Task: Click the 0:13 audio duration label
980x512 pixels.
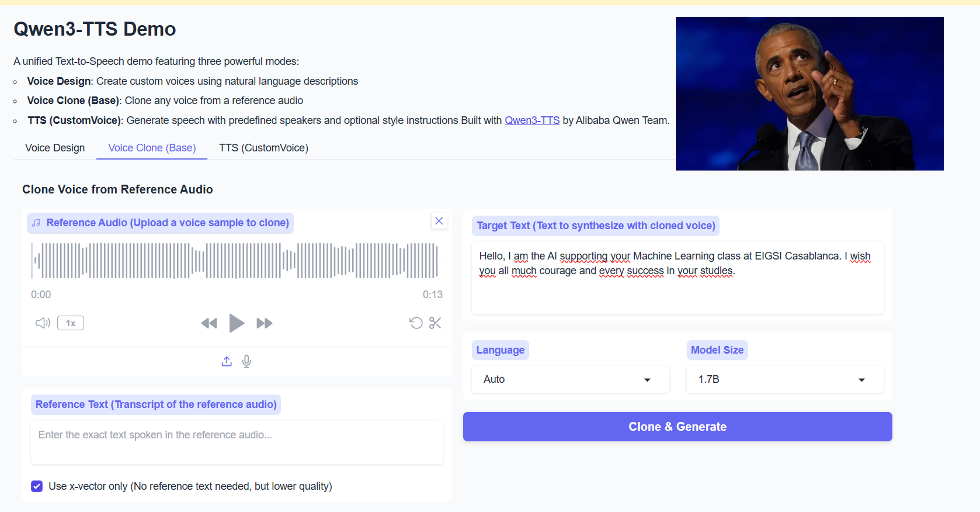Action: click(x=433, y=294)
